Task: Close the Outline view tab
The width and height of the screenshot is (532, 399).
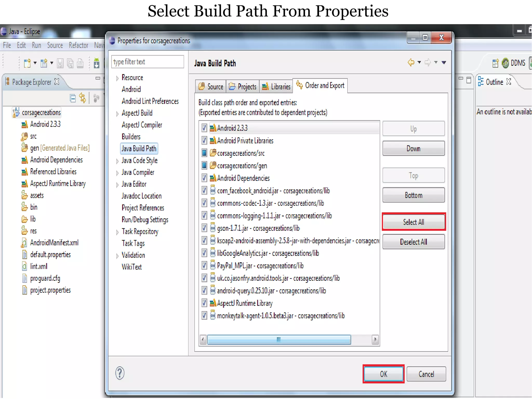Action: [x=509, y=82]
